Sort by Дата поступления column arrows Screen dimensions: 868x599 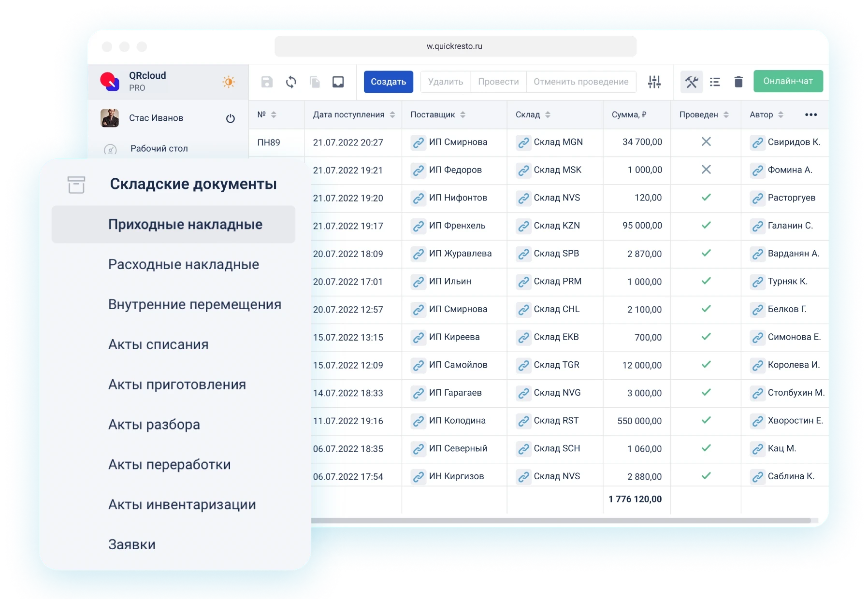point(392,115)
